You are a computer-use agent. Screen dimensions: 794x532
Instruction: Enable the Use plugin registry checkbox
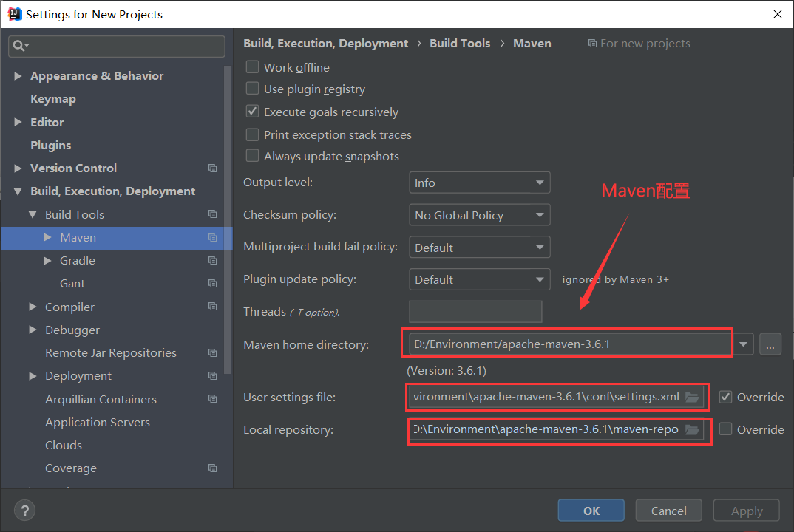(252, 89)
